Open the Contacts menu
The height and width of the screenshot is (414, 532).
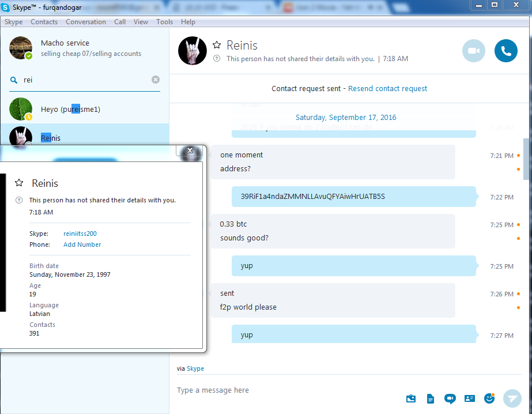point(44,22)
